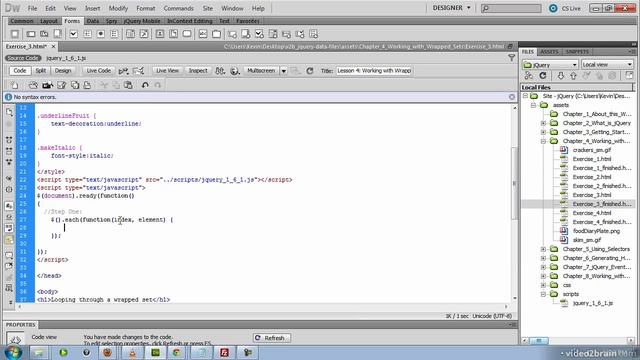Click the Get files down arrow
This screenshot has width=640, height=360.
[560, 76]
